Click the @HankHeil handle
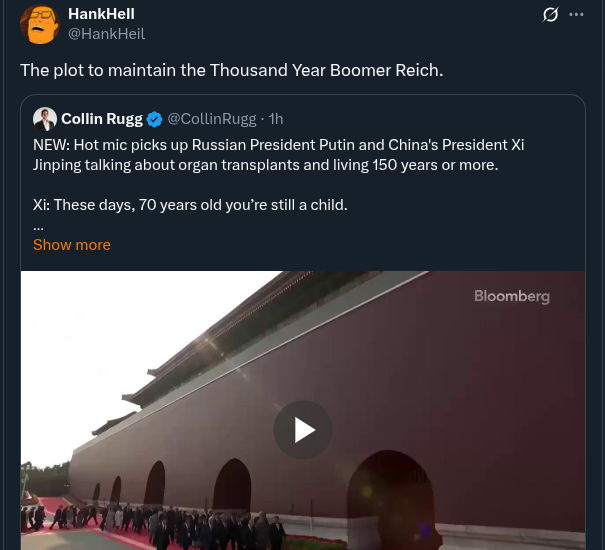Screen dimensions: 605x550 [x=106, y=34]
